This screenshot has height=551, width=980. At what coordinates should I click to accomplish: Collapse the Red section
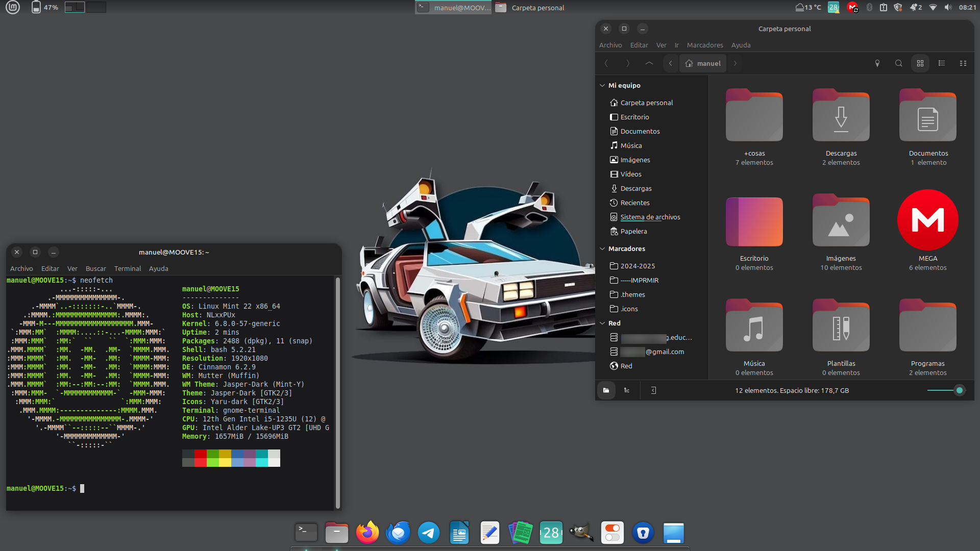602,323
